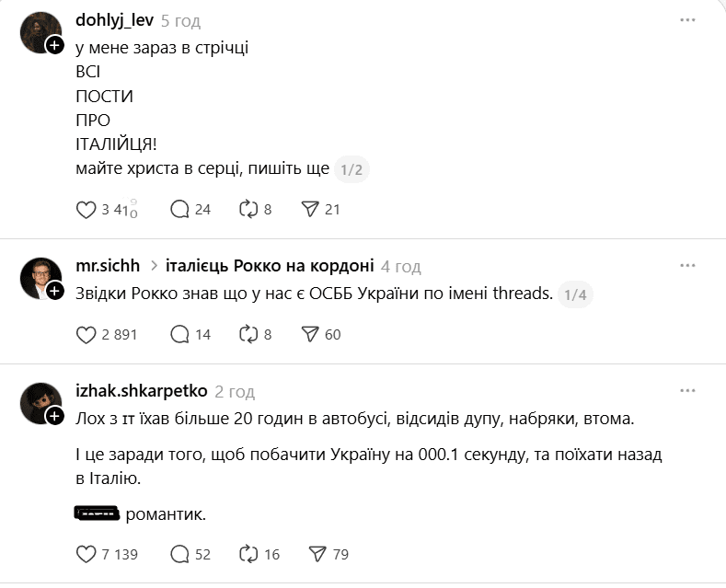Viewport: 726px width, 588px height.
Task: Open izhak.shkarpetko profile picture
Action: coord(40,403)
